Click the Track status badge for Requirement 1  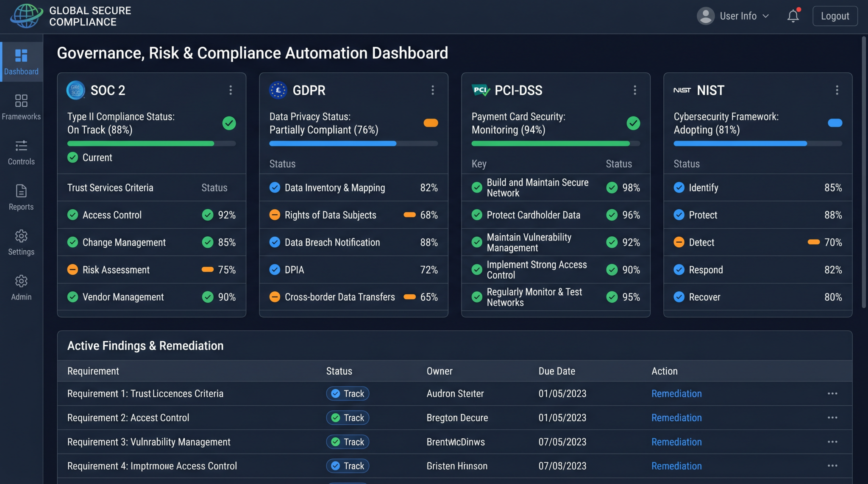click(348, 394)
